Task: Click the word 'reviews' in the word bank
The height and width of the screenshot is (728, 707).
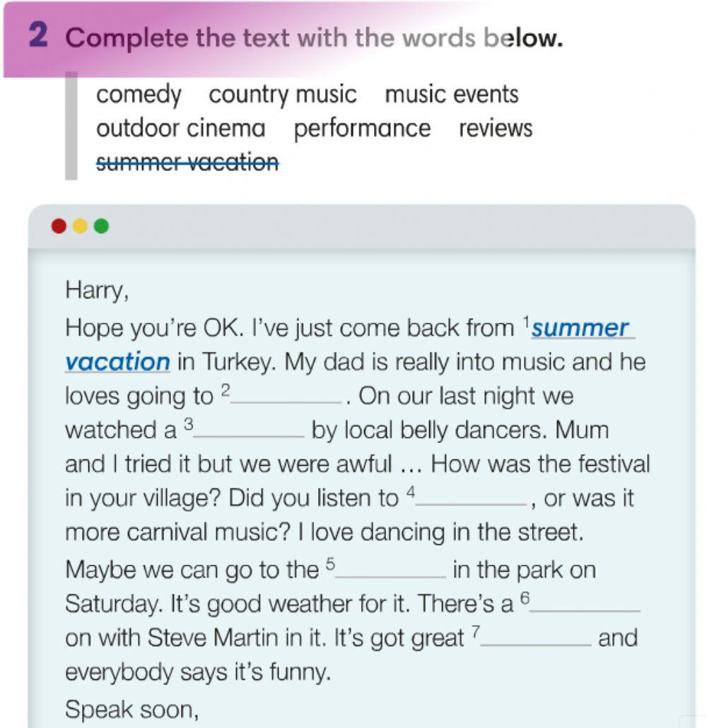Action: [x=495, y=129]
